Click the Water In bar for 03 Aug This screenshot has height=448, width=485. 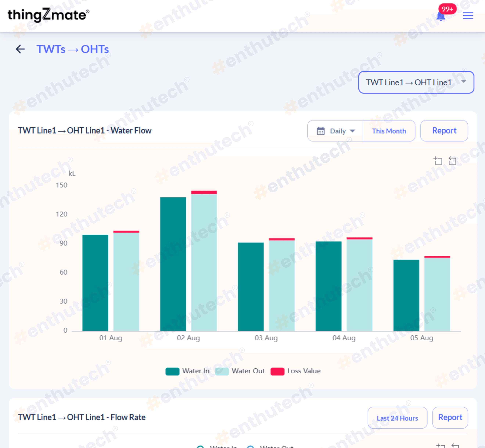[251, 287]
